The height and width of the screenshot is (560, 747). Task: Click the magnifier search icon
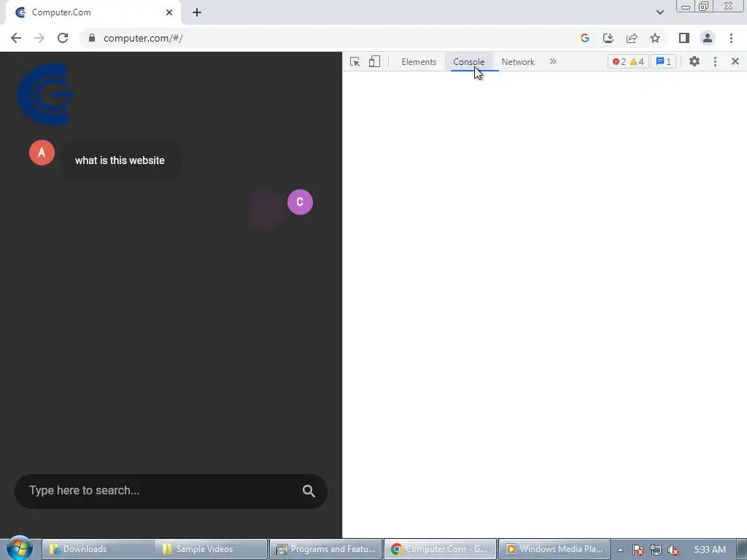point(309,491)
